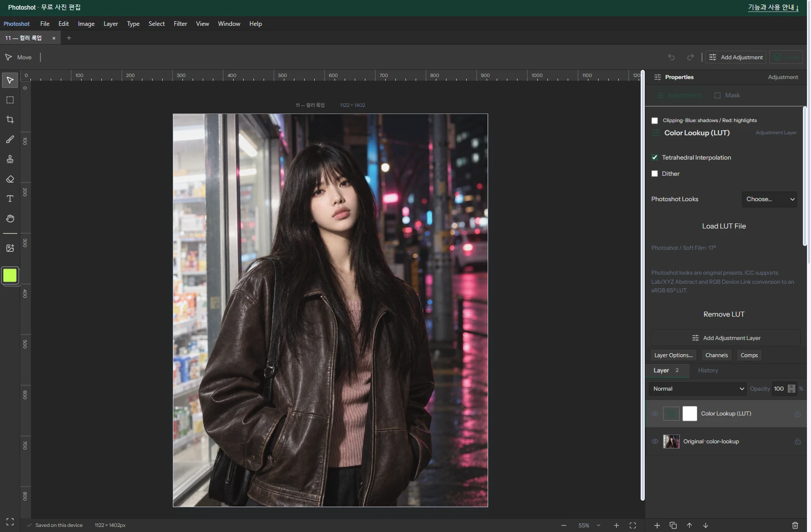Viewport: 811px width, 532px height.
Task: Activate the Crop tool
Action: tap(10, 120)
